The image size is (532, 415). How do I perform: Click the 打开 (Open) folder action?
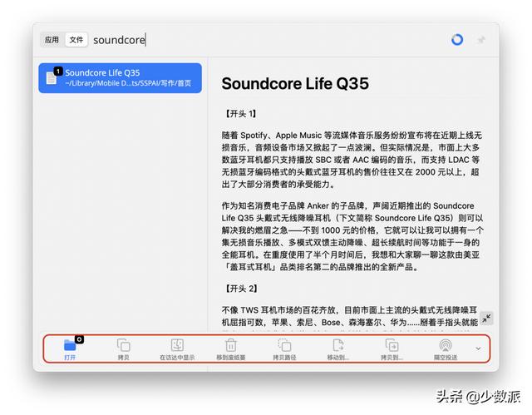point(70,349)
